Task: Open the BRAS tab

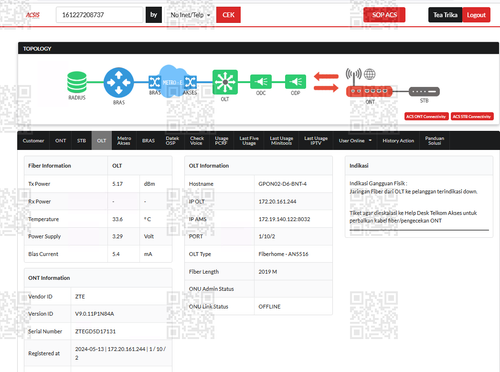Action: 148,141
